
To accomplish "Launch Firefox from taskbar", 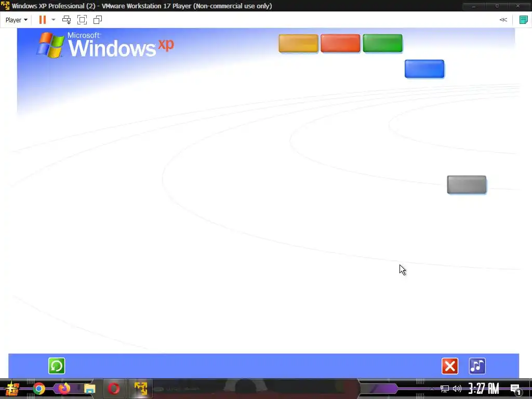I will (64, 389).
